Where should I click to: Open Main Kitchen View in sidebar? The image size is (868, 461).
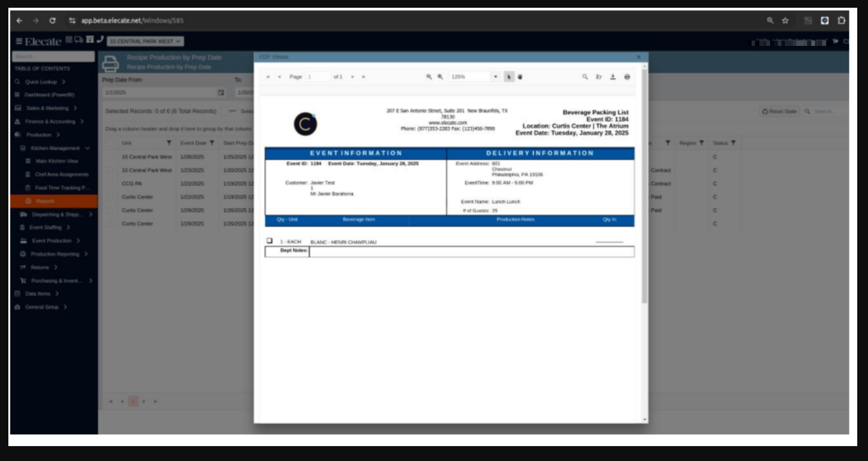56,161
